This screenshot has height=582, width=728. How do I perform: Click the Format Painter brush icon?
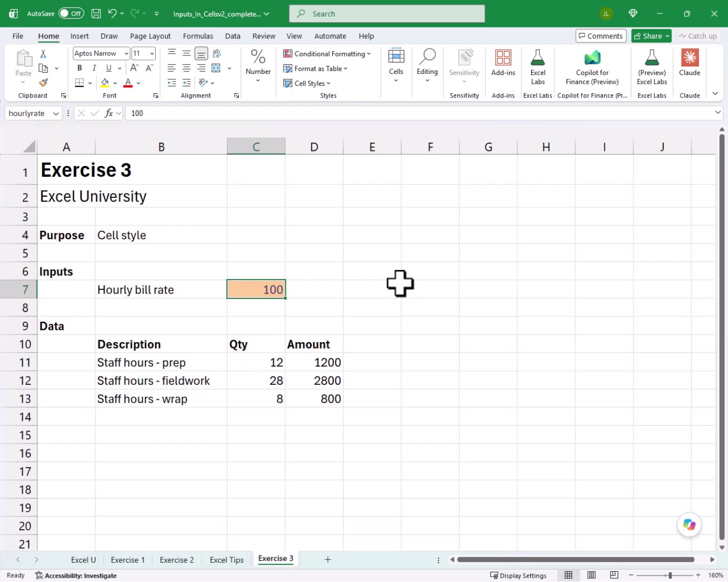43,82
